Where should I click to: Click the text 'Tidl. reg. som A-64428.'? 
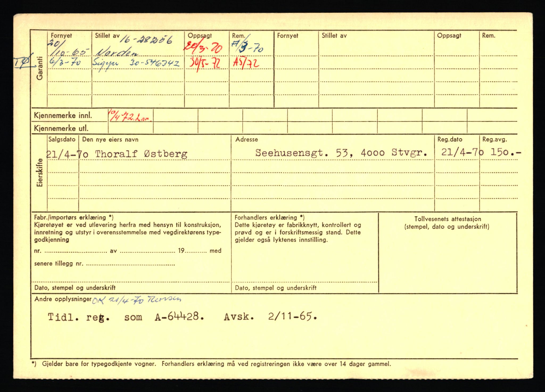click(126, 317)
